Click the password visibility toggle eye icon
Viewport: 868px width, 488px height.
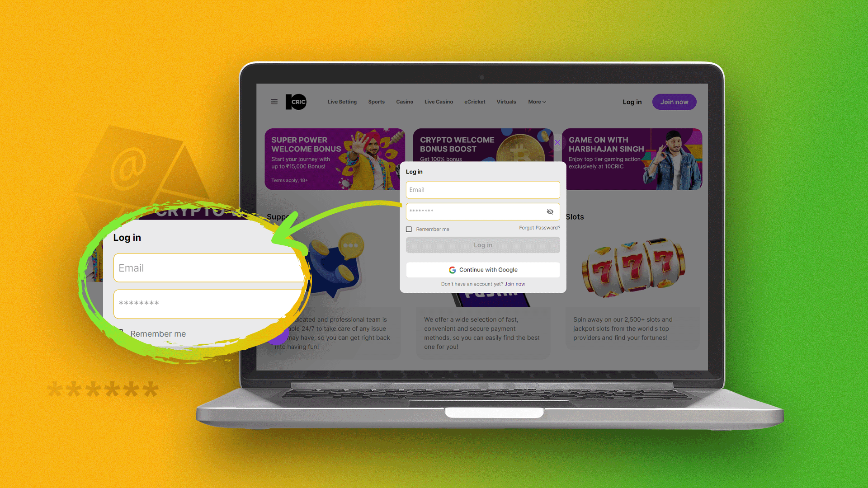[x=550, y=211]
